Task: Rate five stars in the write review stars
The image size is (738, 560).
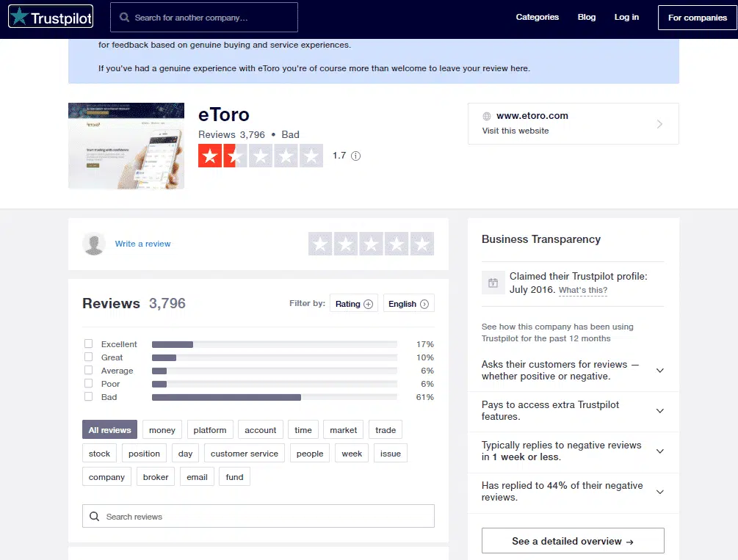Action: pyautogui.click(x=422, y=244)
